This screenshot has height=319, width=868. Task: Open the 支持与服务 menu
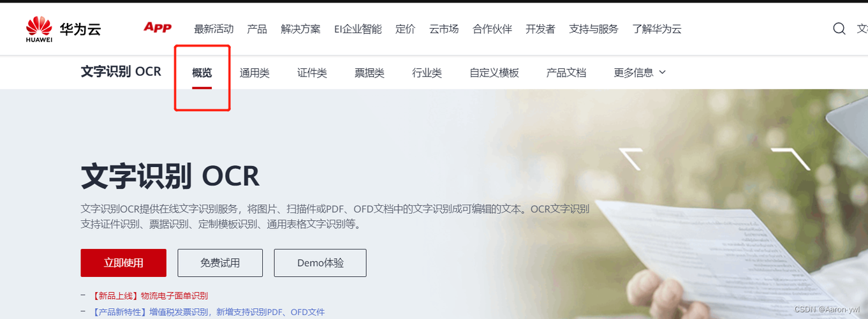(x=594, y=29)
